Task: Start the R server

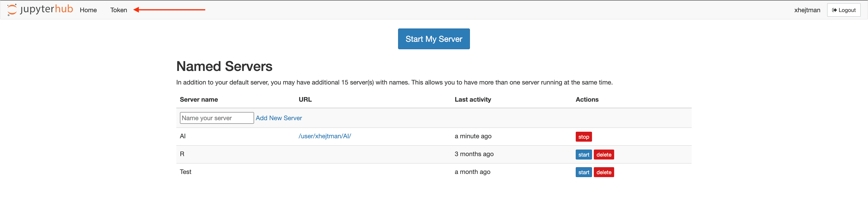Action: [583, 155]
